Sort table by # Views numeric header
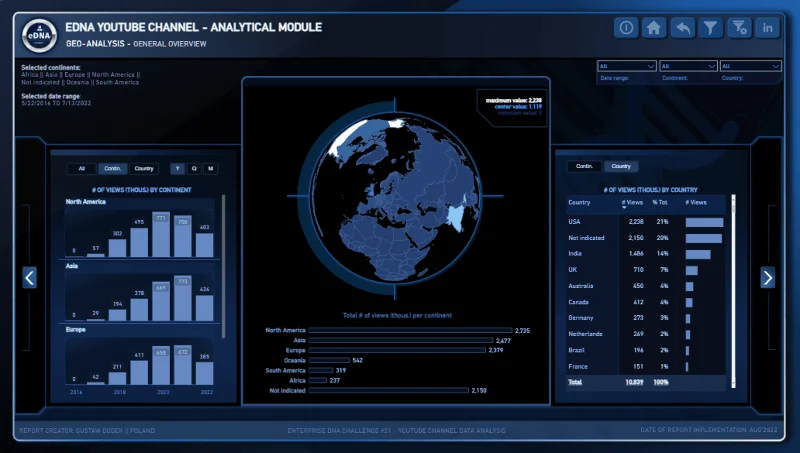800x453 pixels. pos(632,203)
